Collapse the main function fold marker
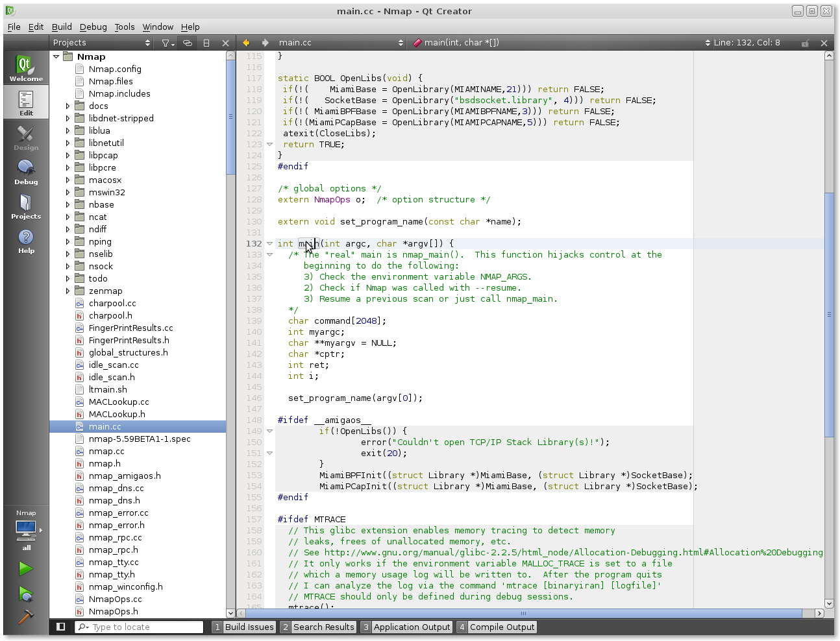This screenshot has width=840, height=641. [269, 244]
